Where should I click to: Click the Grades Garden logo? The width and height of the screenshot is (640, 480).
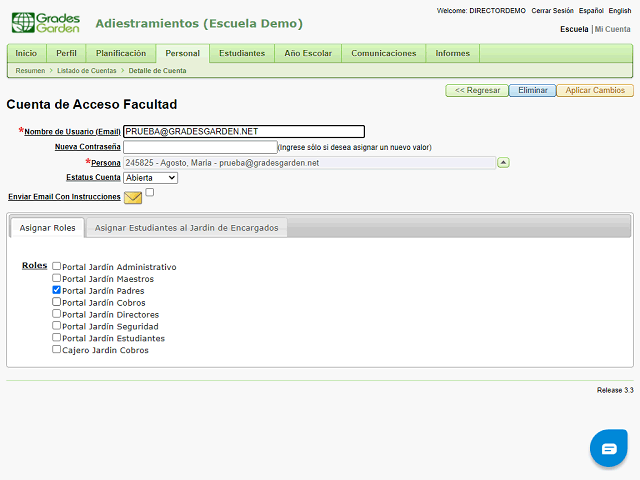click(x=44, y=22)
